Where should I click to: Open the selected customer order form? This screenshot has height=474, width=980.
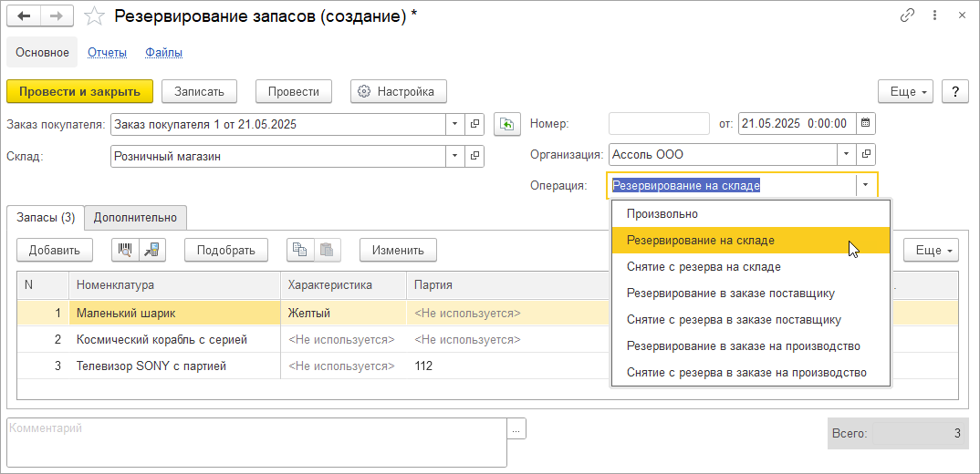click(474, 124)
